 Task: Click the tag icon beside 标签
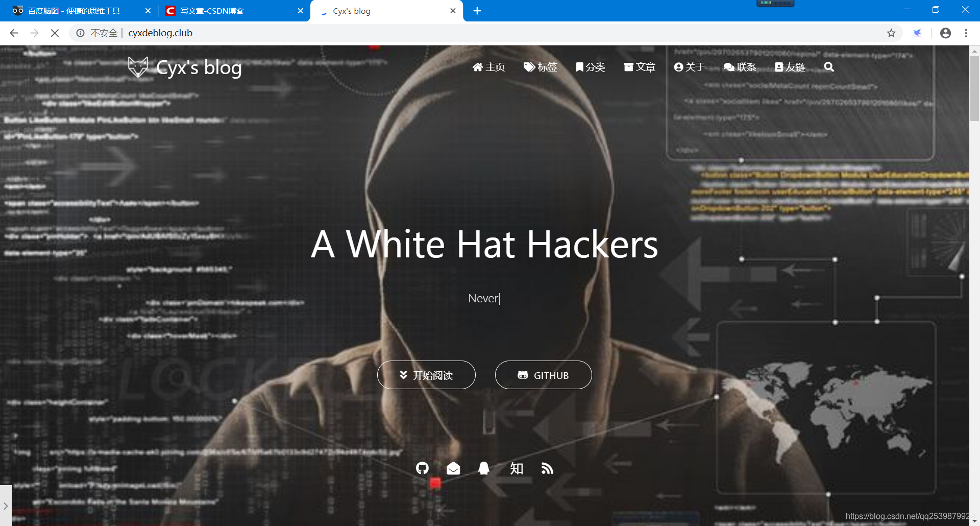coord(529,67)
